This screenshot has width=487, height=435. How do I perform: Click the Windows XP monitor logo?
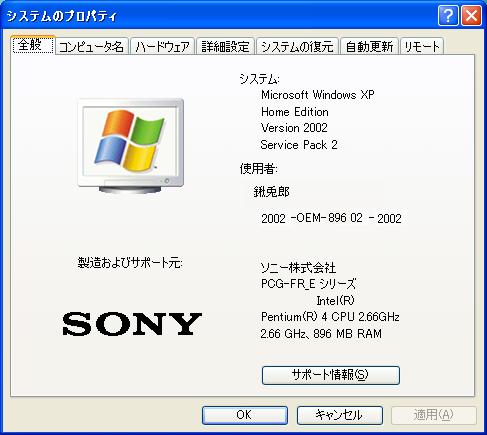pyautogui.click(x=131, y=145)
